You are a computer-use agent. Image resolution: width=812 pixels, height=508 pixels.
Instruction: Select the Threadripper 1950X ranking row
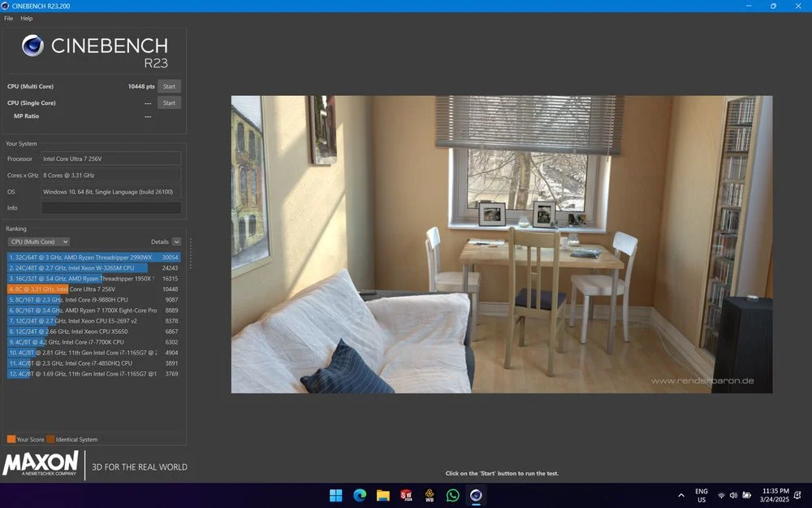[x=93, y=278]
